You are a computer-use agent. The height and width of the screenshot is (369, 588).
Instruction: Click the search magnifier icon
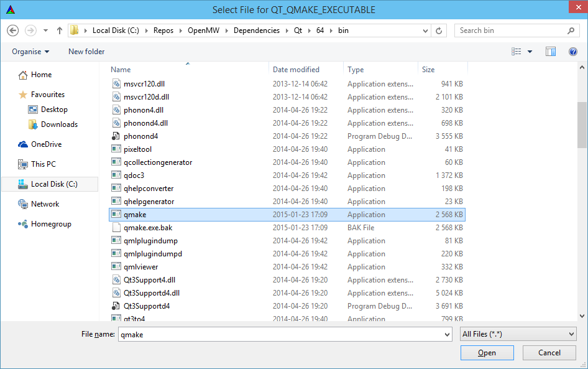[x=570, y=30]
